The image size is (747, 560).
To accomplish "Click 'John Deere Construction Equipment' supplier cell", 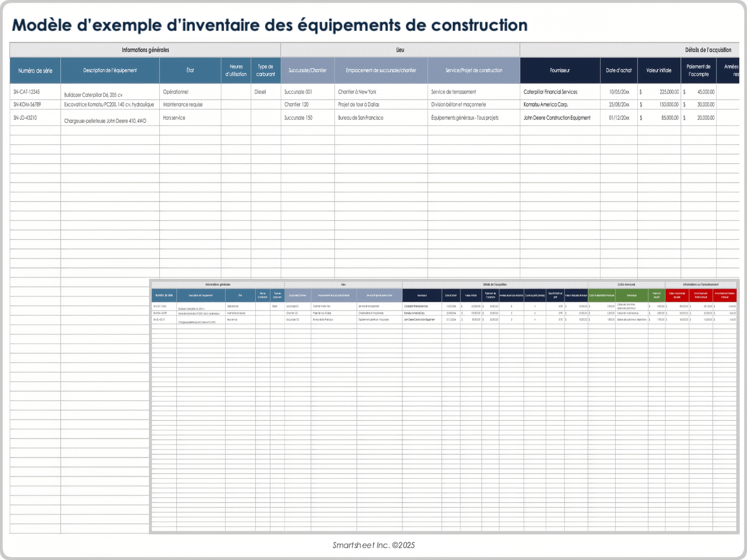I will tap(560, 118).
